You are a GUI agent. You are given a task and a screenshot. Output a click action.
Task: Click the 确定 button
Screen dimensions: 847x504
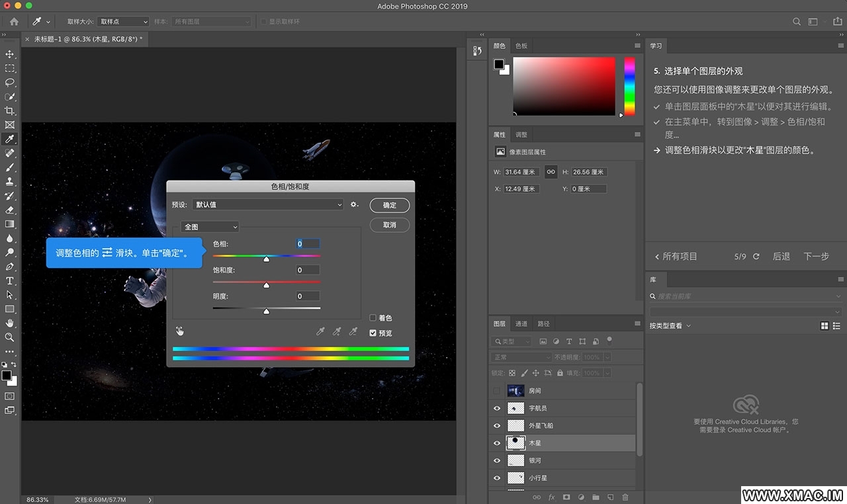tap(390, 205)
